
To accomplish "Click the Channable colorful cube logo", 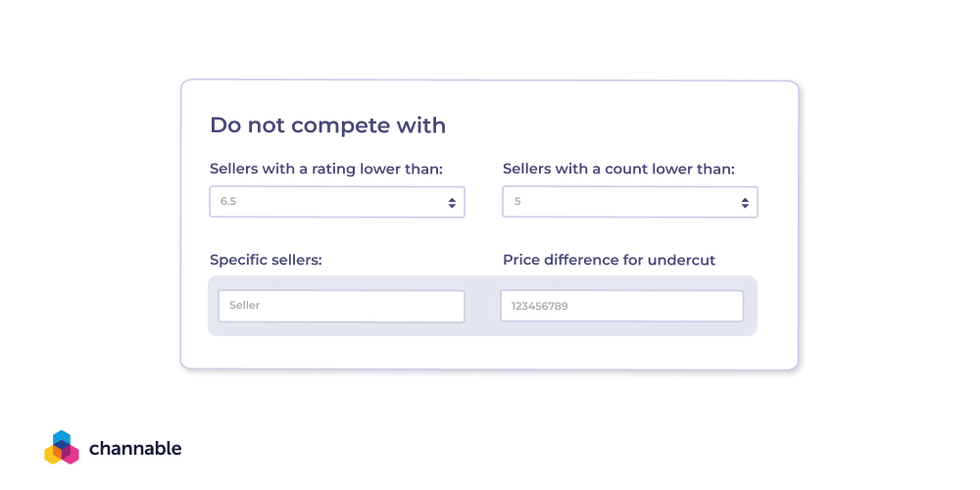I will (61, 448).
